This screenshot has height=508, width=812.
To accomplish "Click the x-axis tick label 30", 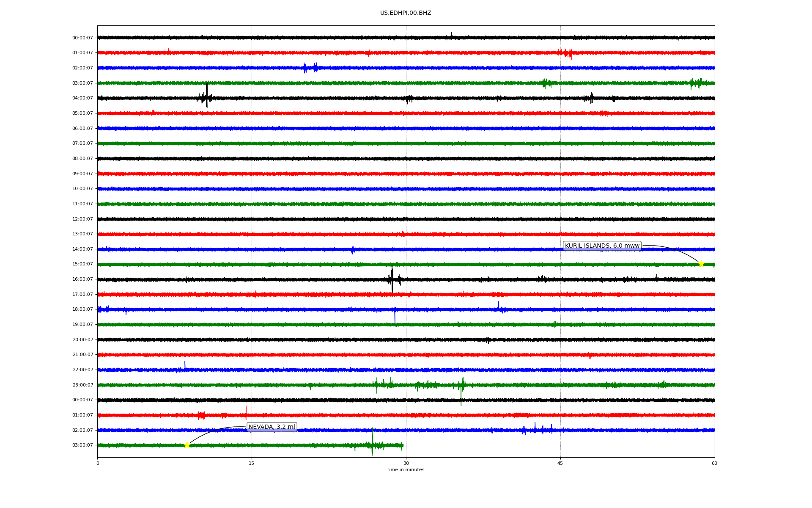I will [406, 463].
